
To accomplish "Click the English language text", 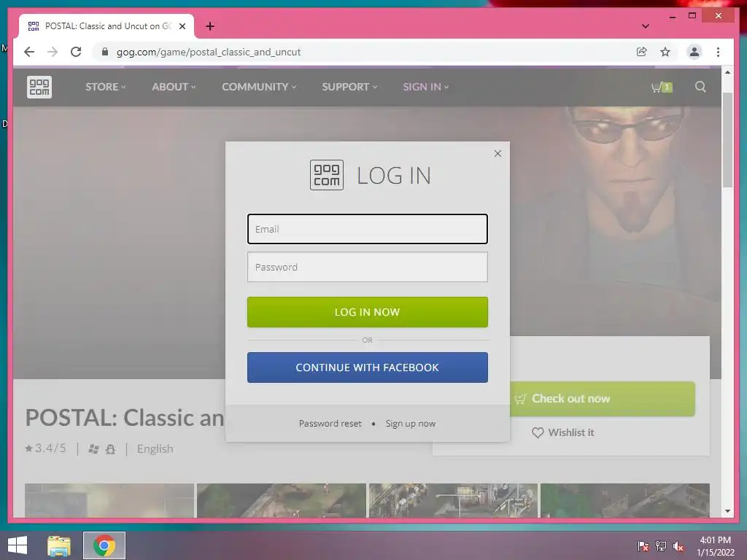I will [155, 449].
